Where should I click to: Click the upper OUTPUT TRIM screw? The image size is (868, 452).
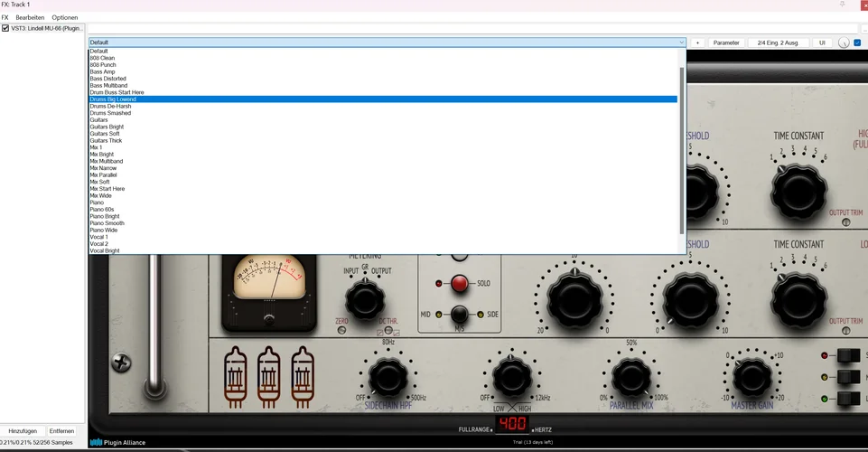point(845,222)
